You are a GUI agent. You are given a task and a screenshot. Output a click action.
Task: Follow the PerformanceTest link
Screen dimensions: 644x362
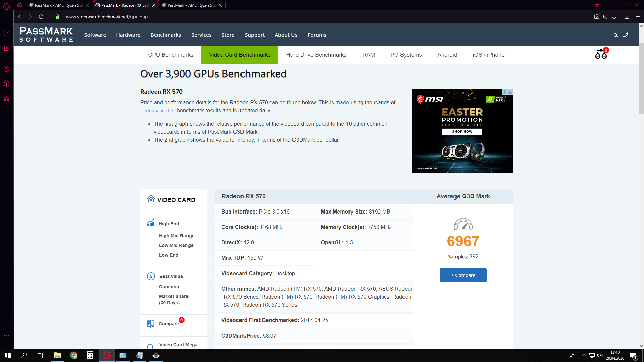coord(158,111)
